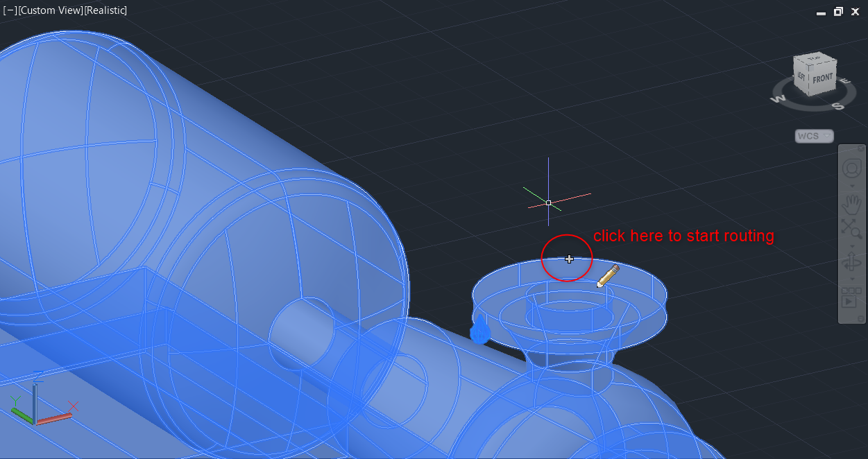The image size is (868, 459).
Task: Click the E compass letter on ViewCube
Action: click(x=845, y=81)
